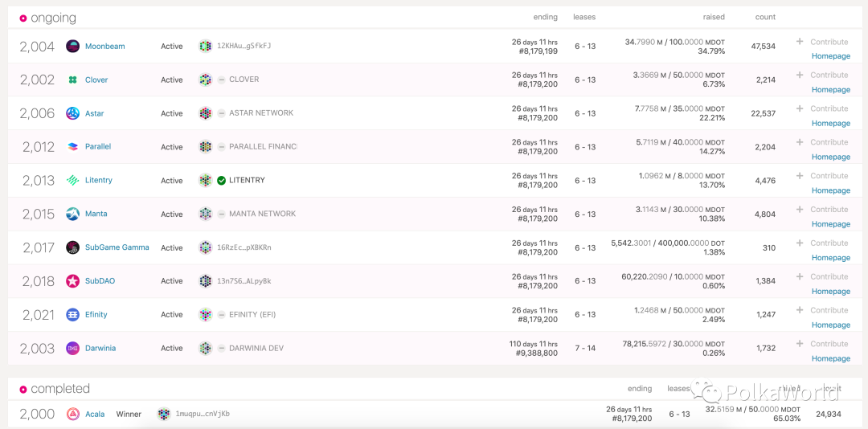Viewport: 868px width, 429px height.
Task: Click identicon next to 16RzEc…pXBKRn address
Action: point(206,247)
